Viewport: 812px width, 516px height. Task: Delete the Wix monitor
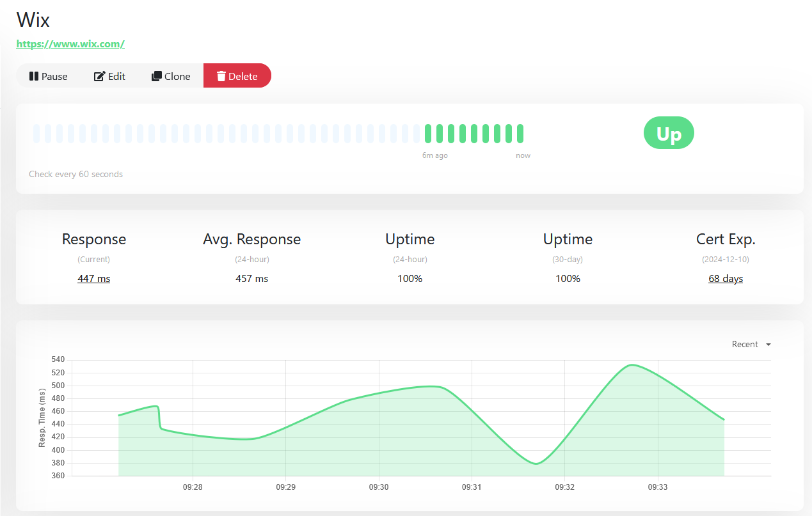coord(237,76)
